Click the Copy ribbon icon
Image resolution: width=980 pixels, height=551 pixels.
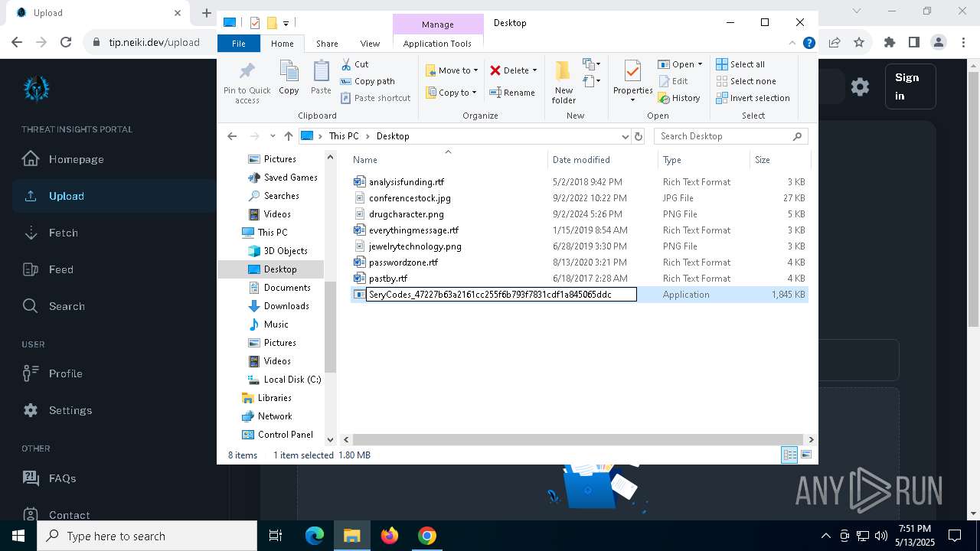pos(289,78)
